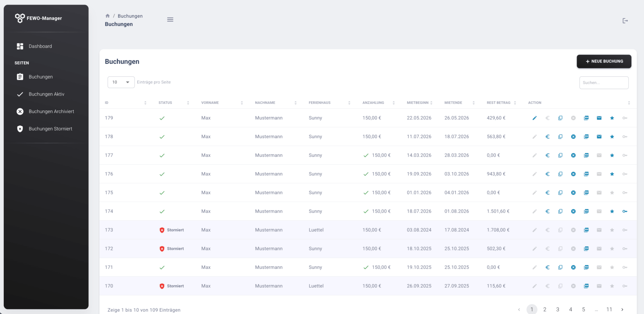
Task: Toggle the star on booking 174
Action: pyautogui.click(x=612, y=211)
